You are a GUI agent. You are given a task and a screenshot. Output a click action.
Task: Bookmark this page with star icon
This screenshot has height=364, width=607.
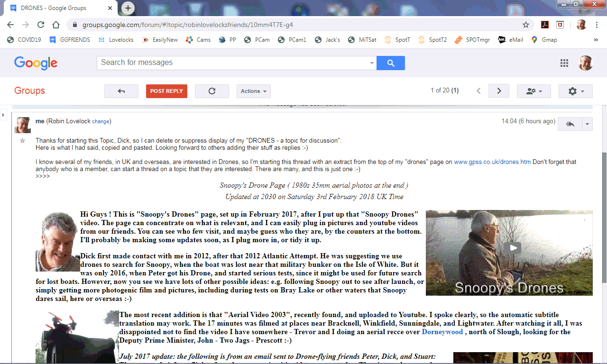point(525,25)
